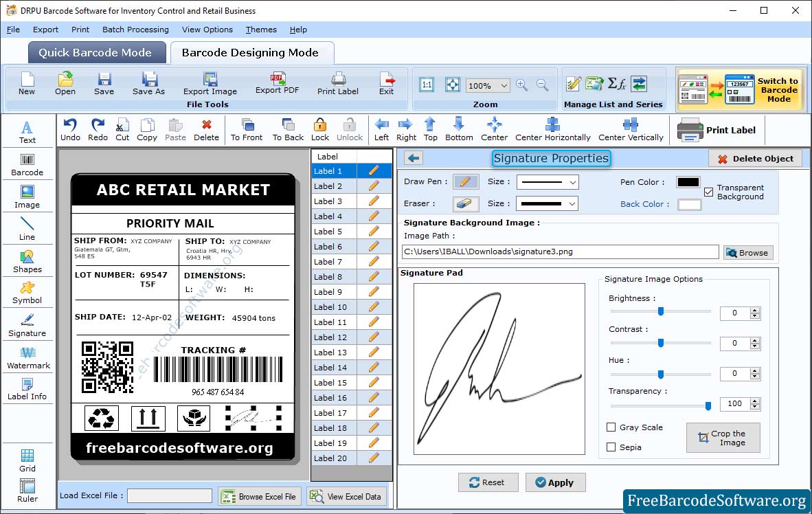Click Browse Excel File button
This screenshot has height=514, width=812.
260,496
